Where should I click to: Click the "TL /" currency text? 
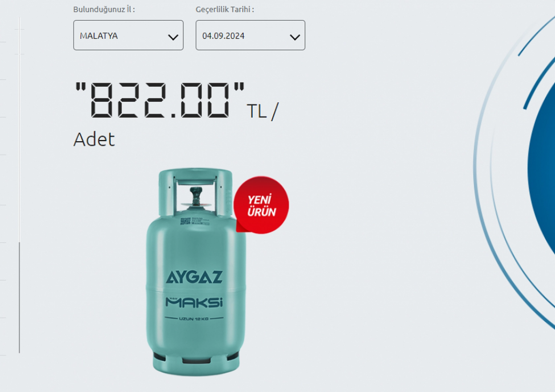tap(263, 111)
